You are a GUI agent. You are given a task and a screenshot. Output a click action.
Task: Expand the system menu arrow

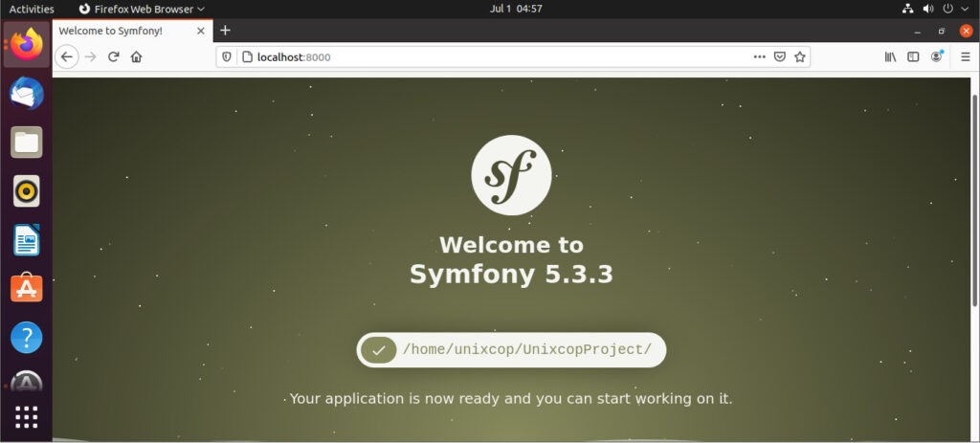pyautogui.click(x=967, y=9)
